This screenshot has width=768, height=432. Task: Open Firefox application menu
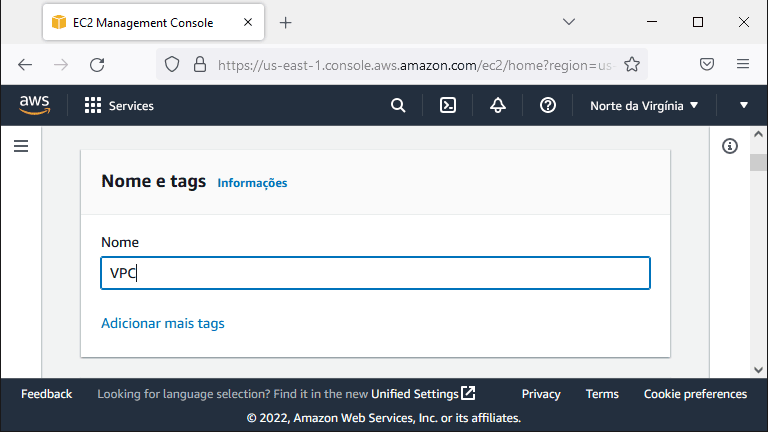(743, 64)
